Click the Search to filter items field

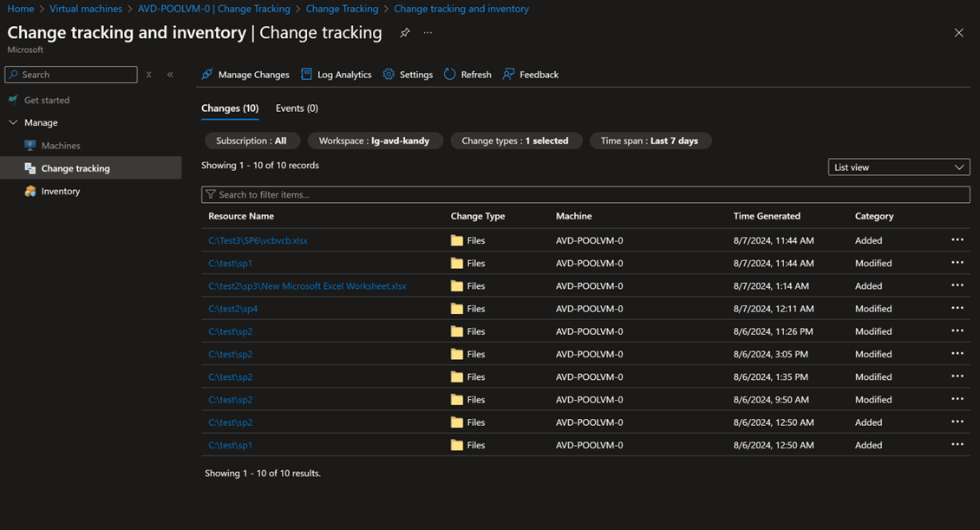[585, 194]
